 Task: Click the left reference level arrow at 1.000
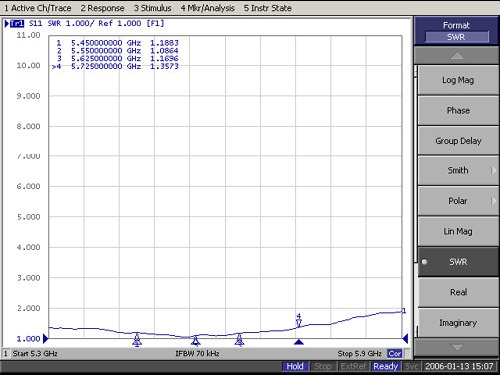point(46,339)
